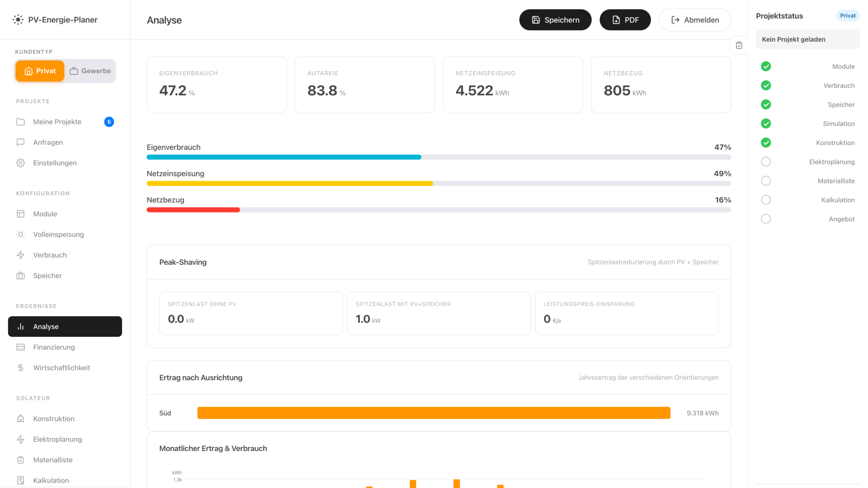Viewport: 868px width, 488px height.
Task: Switch the customer type to Gewerbe
Action: click(90, 71)
